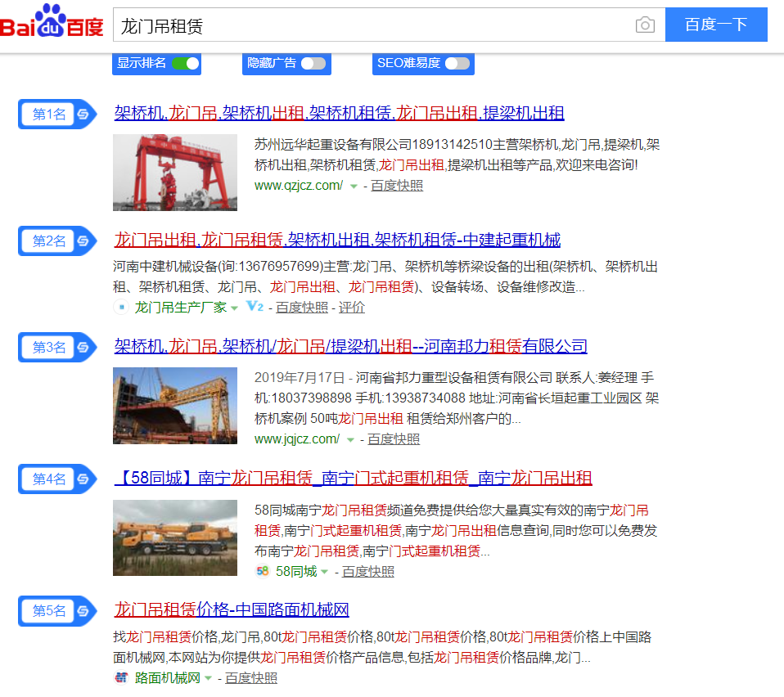
Task: Open the 河南邦力租赁有限公司 result title
Action: pyautogui.click(x=350, y=346)
